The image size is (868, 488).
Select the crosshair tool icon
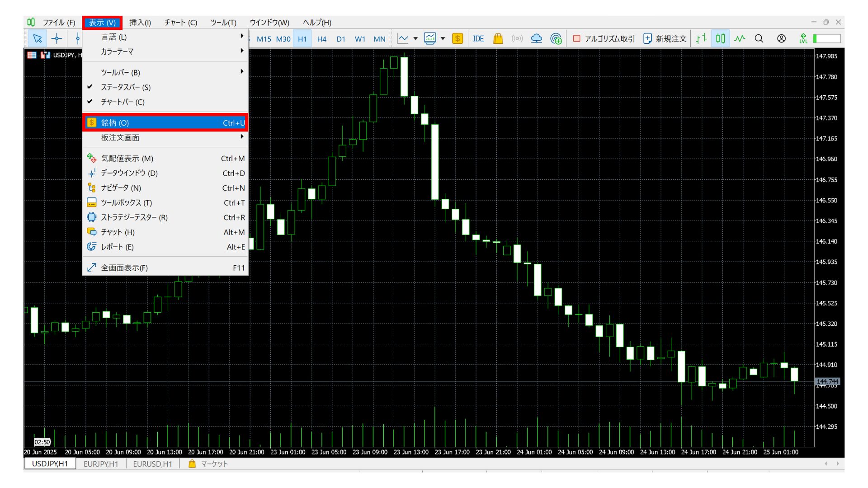(x=57, y=38)
